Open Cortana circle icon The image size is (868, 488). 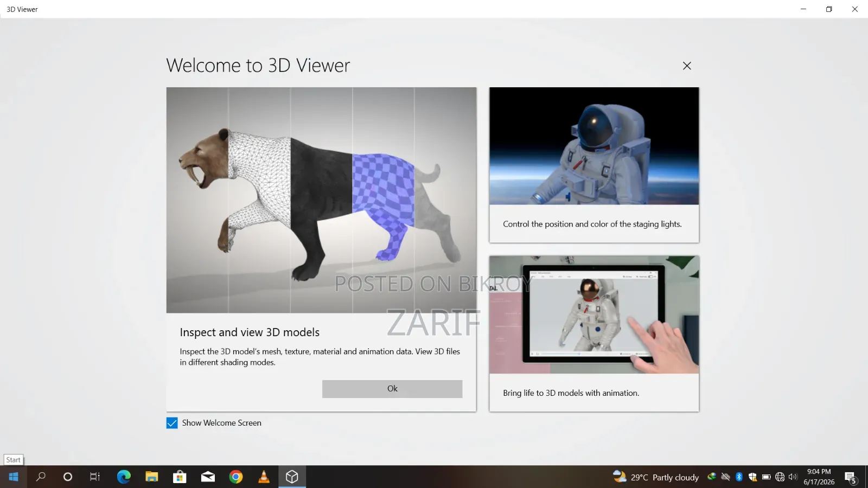point(68,477)
